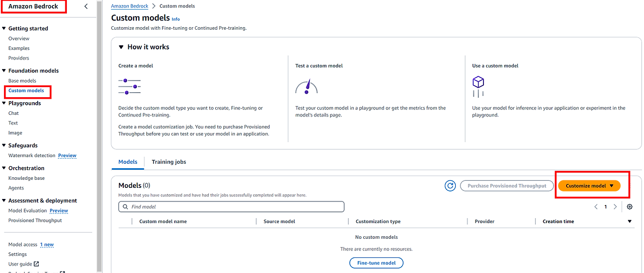The width and height of the screenshot is (644, 273).
Task: Collapse the Playgrounds sidebar group
Action: click(x=4, y=103)
